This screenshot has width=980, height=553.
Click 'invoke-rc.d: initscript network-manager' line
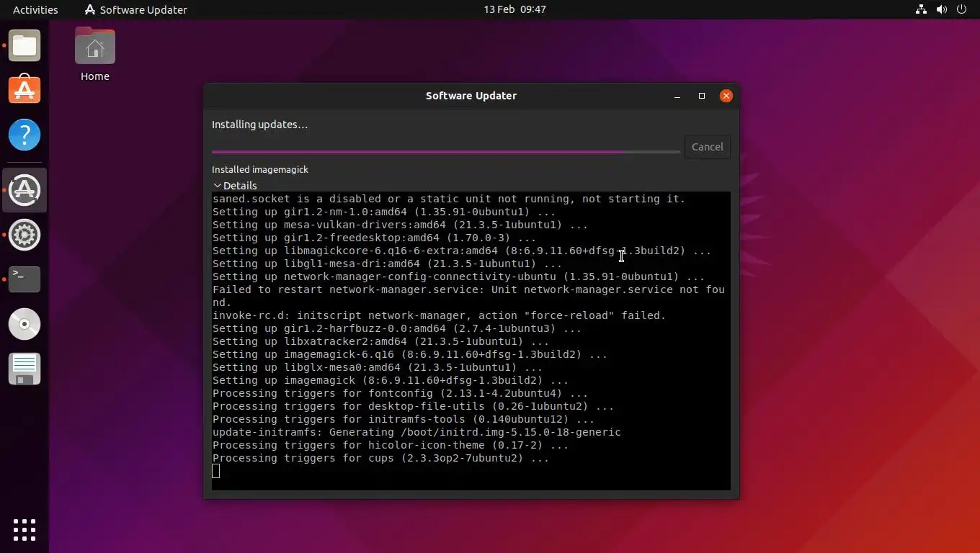pos(439,315)
